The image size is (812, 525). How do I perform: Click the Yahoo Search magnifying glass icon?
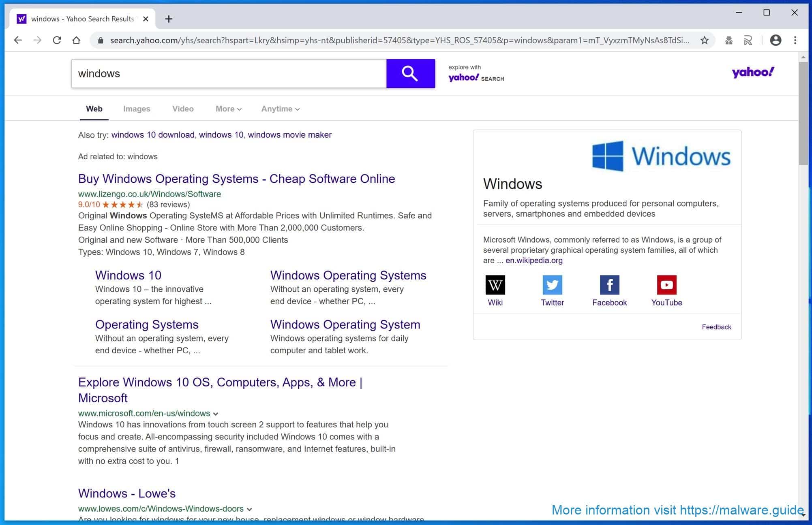(x=410, y=73)
